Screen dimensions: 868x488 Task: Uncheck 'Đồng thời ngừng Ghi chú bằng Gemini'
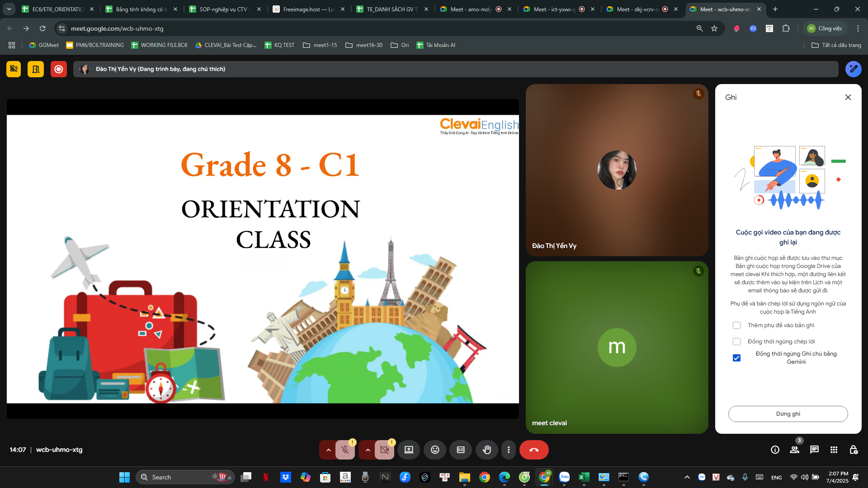click(x=736, y=358)
